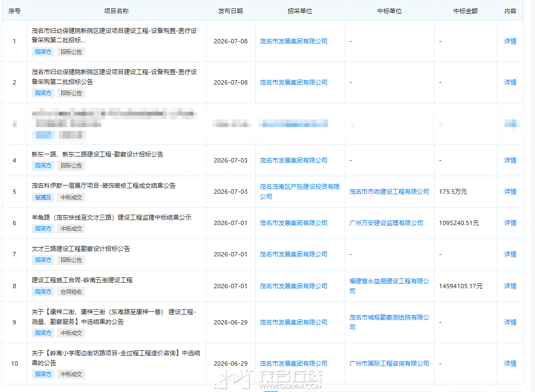Viewport: 535px width, 392px height.
Task: Select project 关于【岭南小学周边街坊路项目】中选结果的公告
Action: coord(116,358)
